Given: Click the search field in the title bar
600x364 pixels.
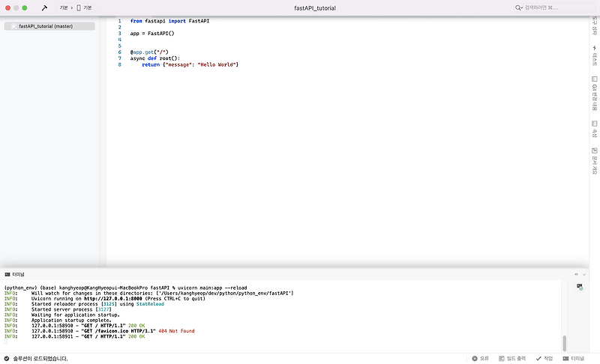Looking at the screenshot, I should pyautogui.click(x=555, y=7).
